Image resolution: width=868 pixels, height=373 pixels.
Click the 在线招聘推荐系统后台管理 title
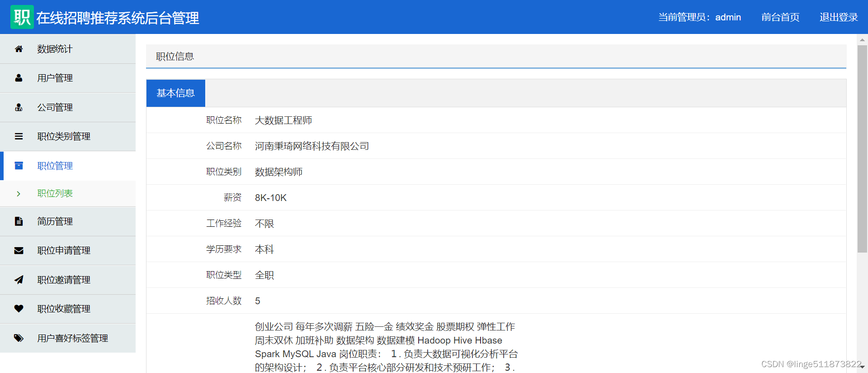point(118,18)
